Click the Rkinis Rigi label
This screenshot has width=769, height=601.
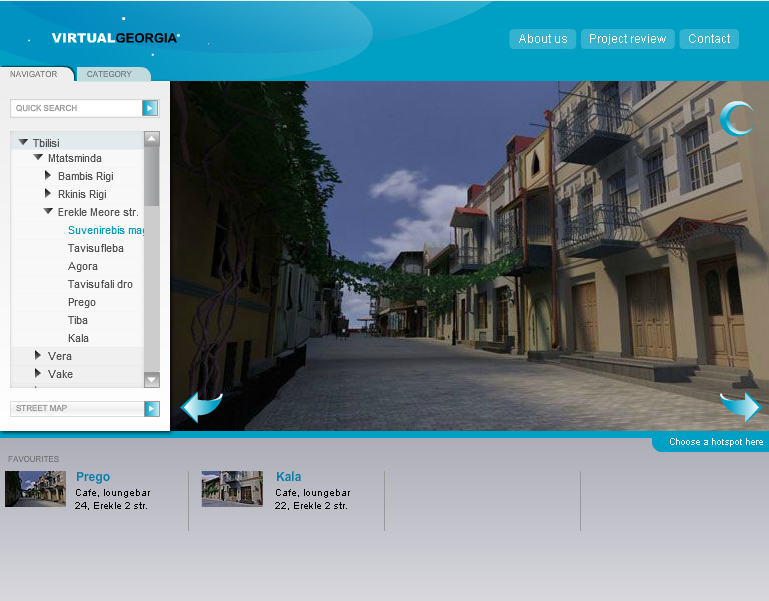coord(82,194)
